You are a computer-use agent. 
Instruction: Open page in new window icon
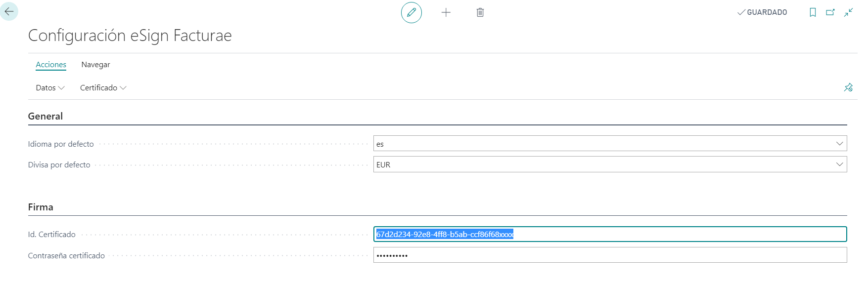830,12
